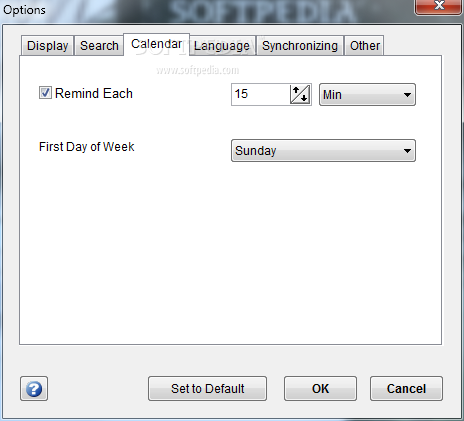Click into the reminder interval field showing 15

tap(261, 95)
